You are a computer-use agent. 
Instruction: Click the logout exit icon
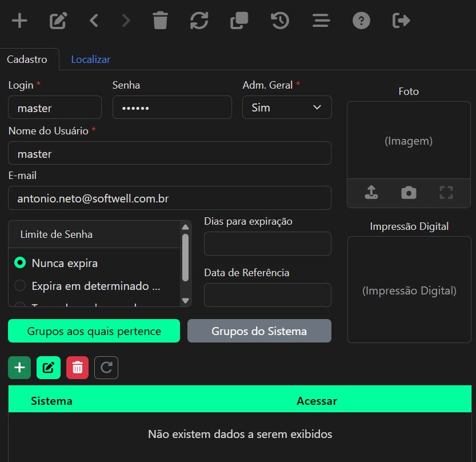click(x=401, y=21)
